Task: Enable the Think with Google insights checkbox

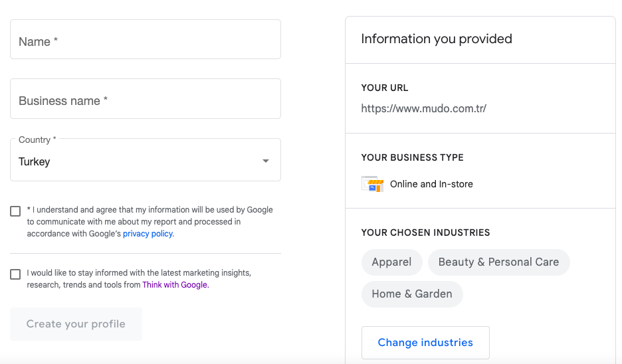Action: click(15, 274)
